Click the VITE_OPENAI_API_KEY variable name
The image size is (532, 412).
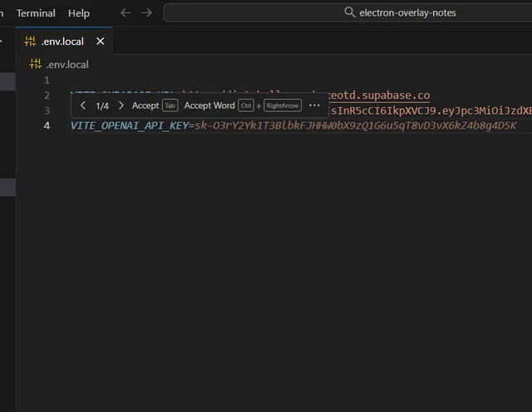point(129,125)
